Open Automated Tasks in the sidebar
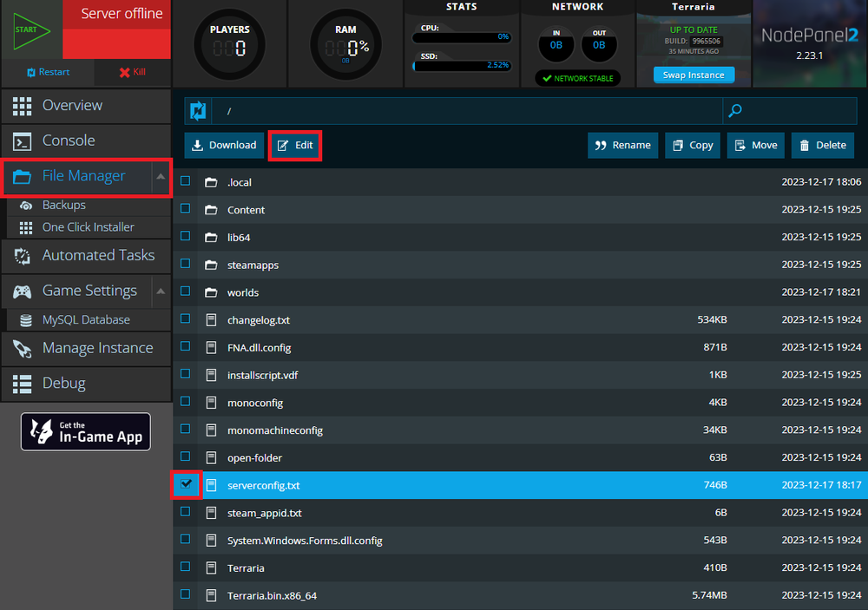The width and height of the screenshot is (868, 610). tap(98, 255)
